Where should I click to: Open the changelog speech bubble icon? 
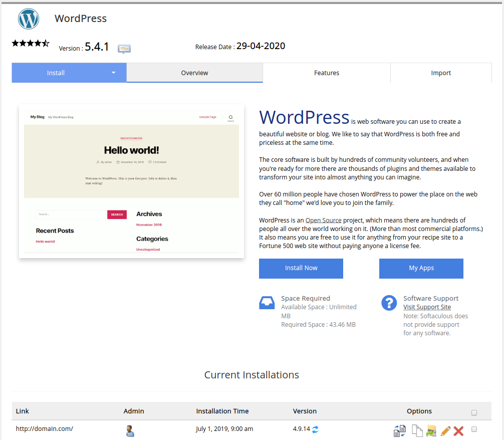click(x=124, y=49)
